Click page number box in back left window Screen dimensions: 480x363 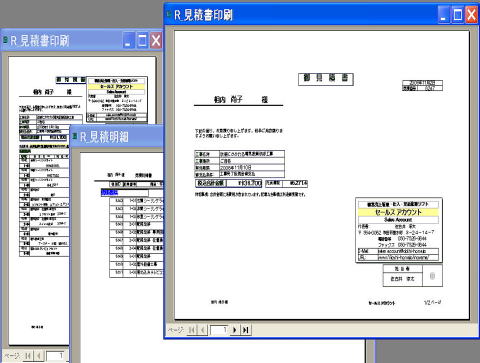[56, 356]
